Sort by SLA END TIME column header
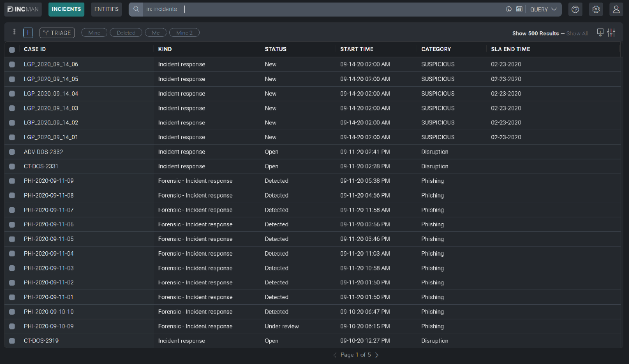The width and height of the screenshot is (629, 364). pyautogui.click(x=510, y=49)
